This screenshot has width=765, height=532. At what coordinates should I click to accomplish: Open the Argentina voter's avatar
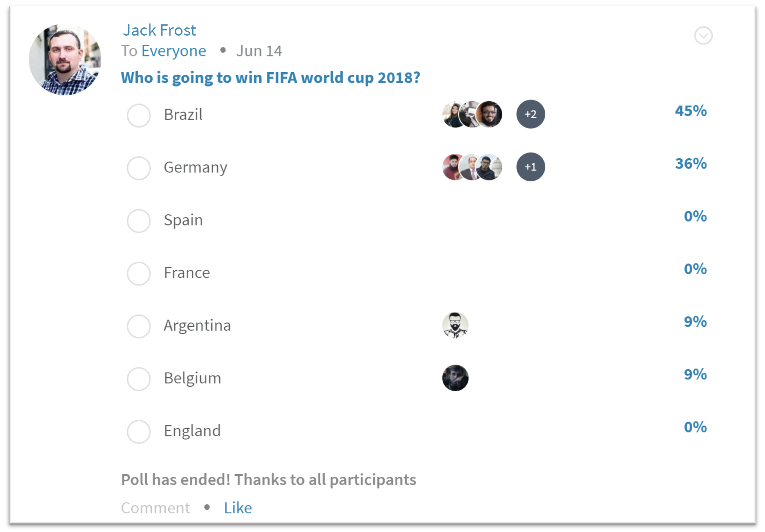coord(455,326)
